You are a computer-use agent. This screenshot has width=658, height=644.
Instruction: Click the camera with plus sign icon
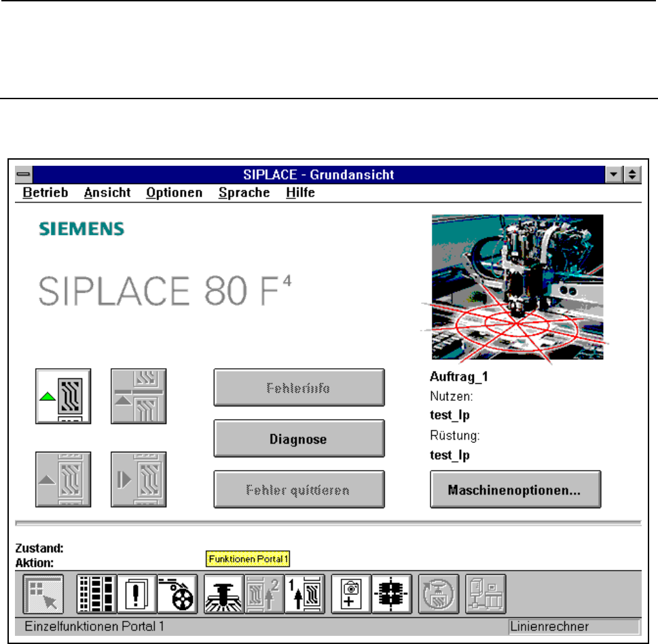[x=351, y=594]
